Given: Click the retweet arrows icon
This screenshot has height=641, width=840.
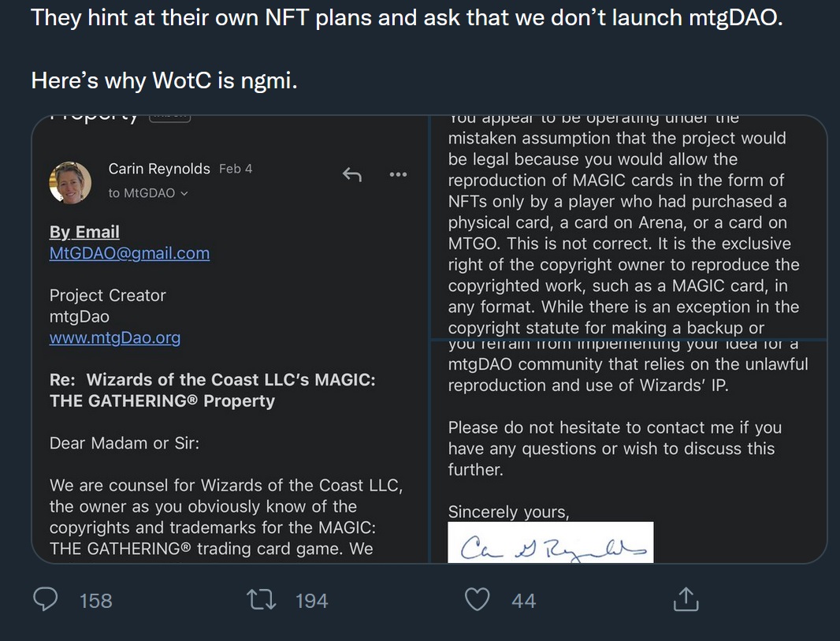Looking at the screenshot, I should (x=262, y=600).
